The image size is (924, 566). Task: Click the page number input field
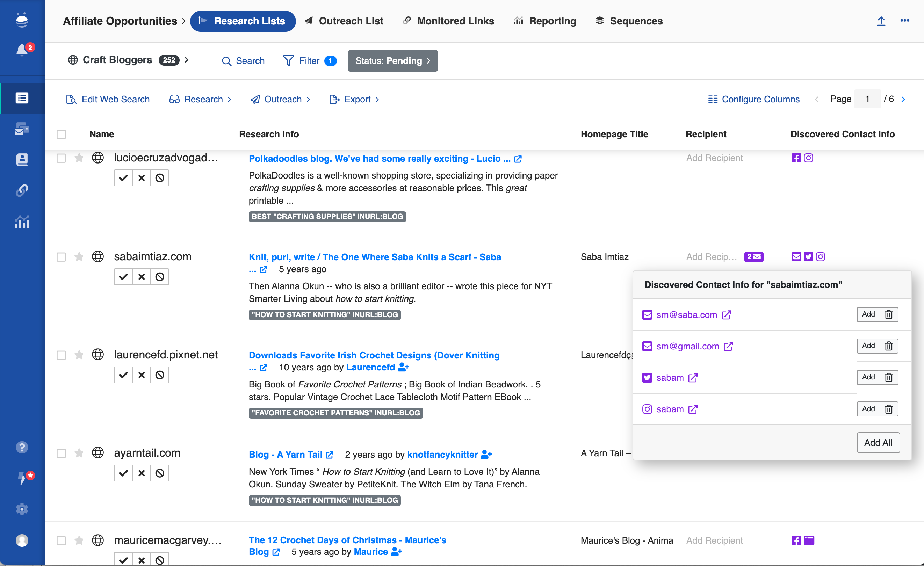pyautogui.click(x=867, y=99)
